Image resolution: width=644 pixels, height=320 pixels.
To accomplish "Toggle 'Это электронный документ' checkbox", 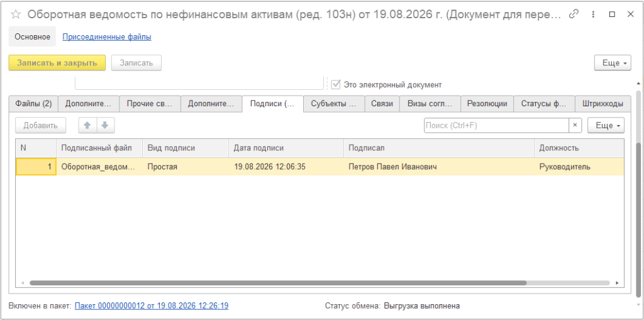I will click(x=336, y=85).
